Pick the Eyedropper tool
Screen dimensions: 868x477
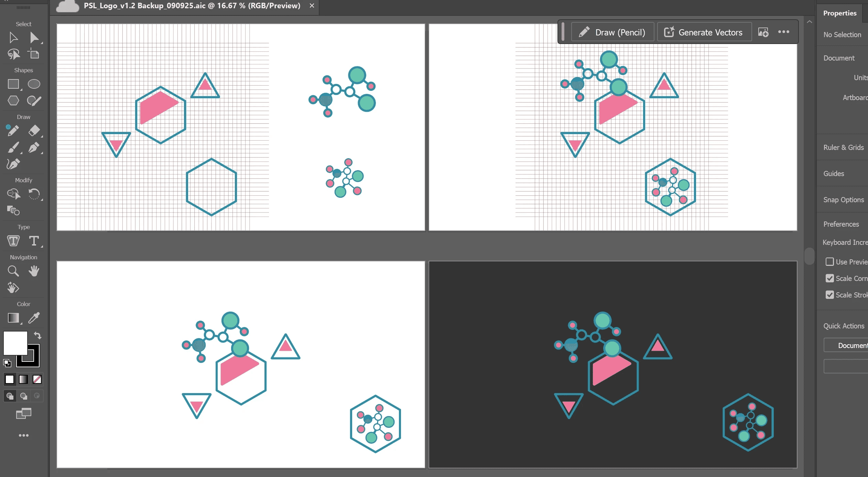pos(34,318)
